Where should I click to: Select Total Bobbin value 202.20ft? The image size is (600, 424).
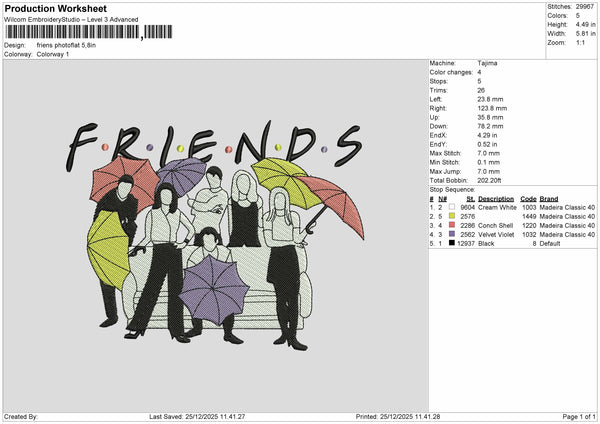489,180
